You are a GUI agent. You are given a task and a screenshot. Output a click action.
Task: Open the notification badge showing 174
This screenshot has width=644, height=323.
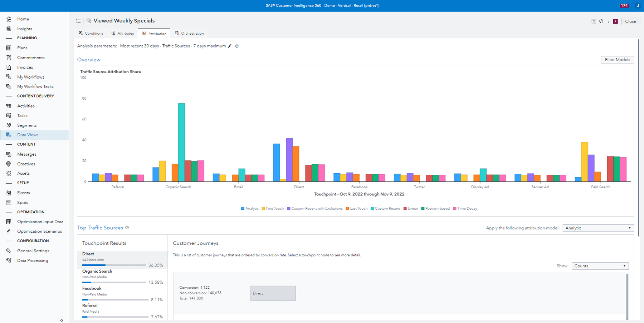pyautogui.click(x=624, y=5)
